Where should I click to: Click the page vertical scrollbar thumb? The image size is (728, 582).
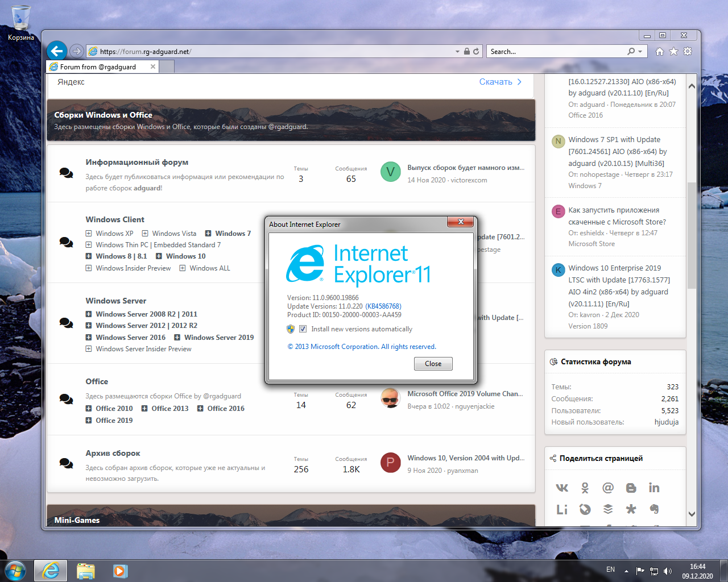click(x=692, y=235)
